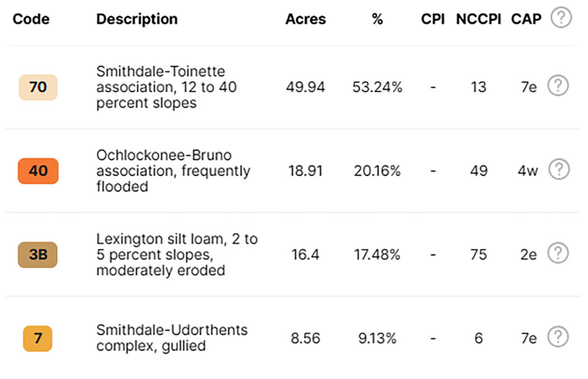Click the Code column header
This screenshot has width=588, height=379.
click(31, 19)
